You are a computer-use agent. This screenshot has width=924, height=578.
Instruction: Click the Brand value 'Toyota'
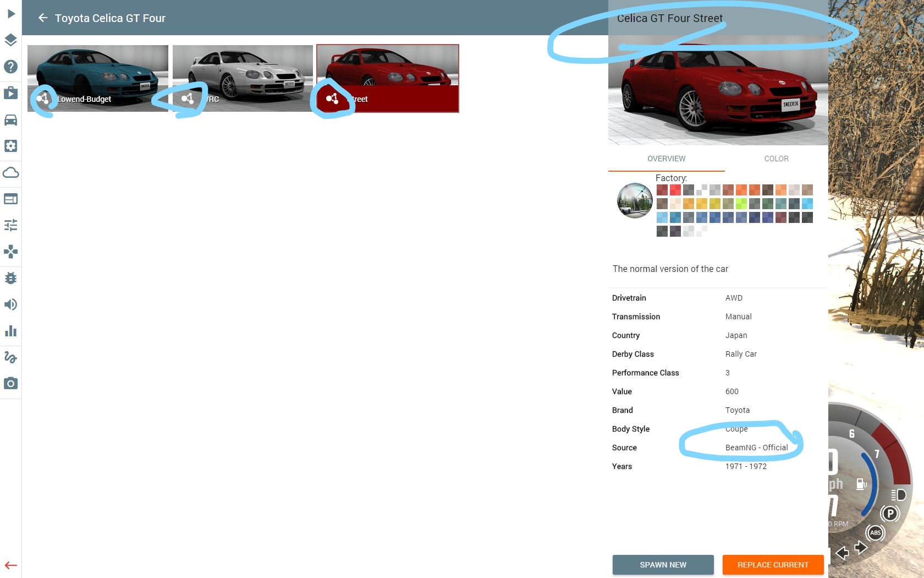[x=738, y=410]
